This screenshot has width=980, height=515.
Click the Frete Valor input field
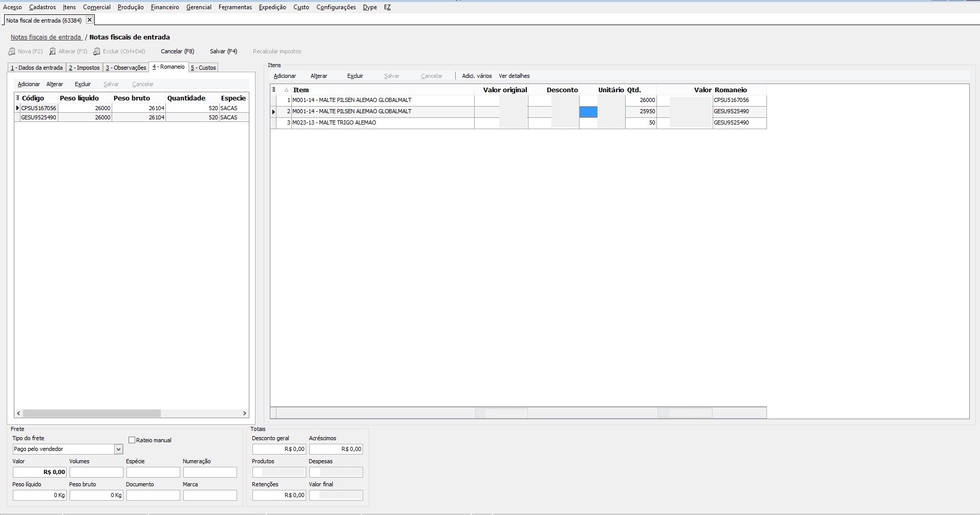coord(39,472)
